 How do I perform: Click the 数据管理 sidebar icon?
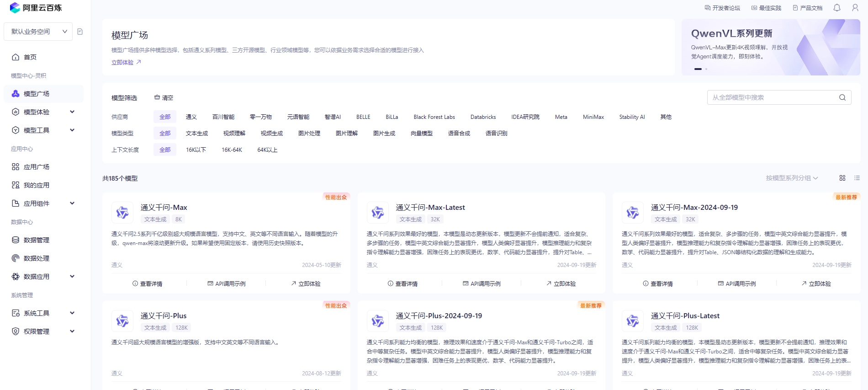16,240
